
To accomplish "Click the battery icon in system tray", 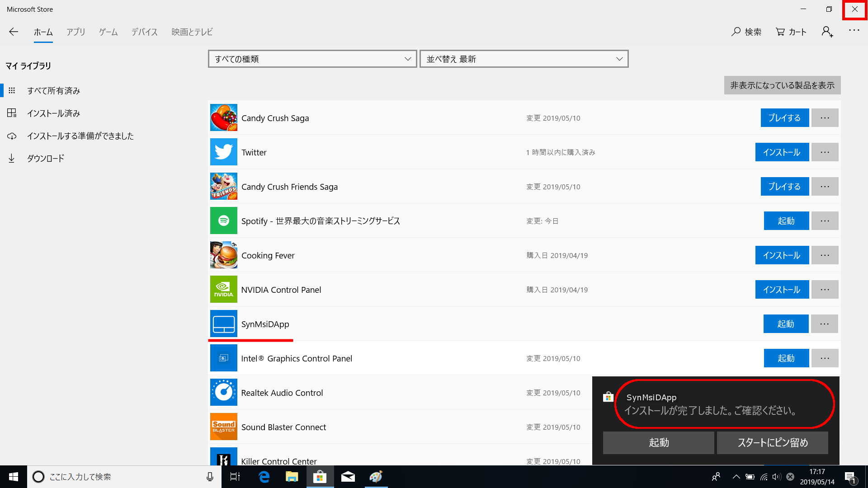I will point(750,477).
